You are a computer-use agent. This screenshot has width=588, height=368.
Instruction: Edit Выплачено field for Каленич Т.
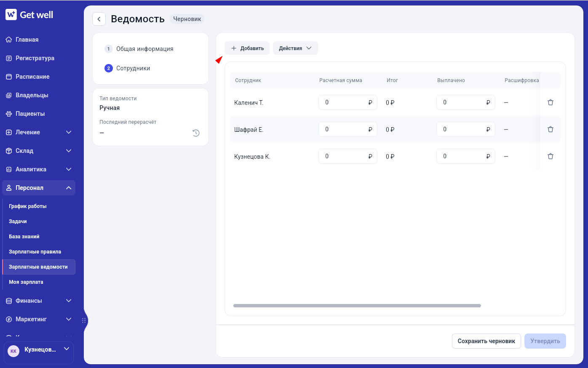[x=466, y=102]
